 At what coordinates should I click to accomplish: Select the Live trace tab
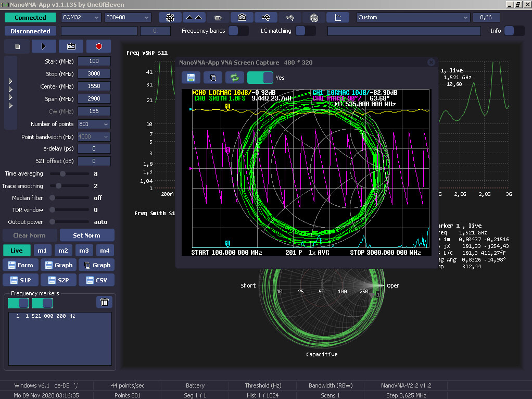tap(17, 251)
